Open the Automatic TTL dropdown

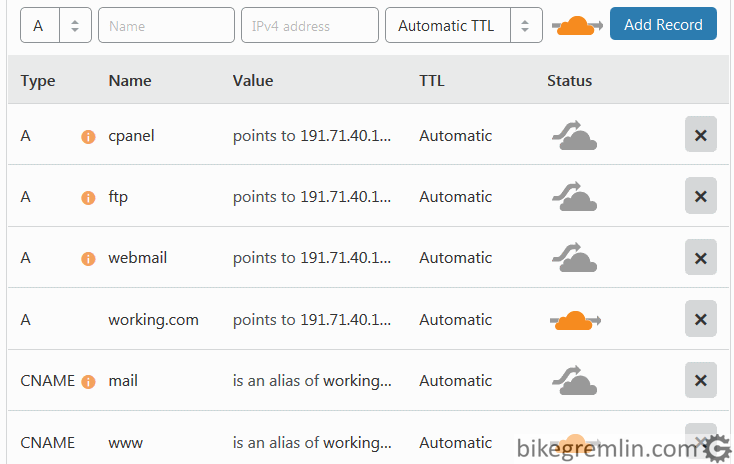pos(464,25)
